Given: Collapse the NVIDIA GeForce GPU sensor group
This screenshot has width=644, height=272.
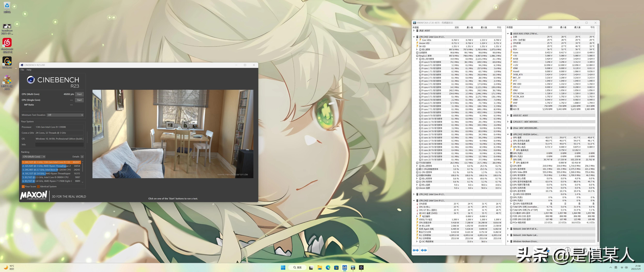Looking at the screenshot, I should 508,134.
